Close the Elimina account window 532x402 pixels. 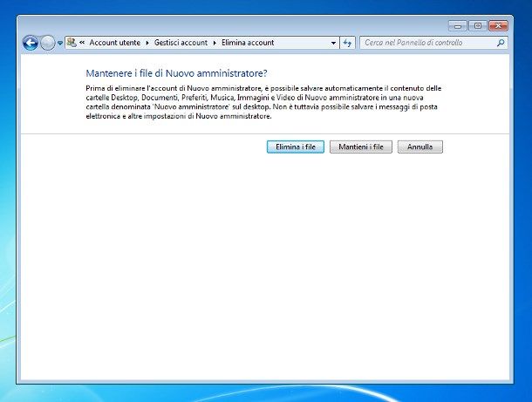pyautogui.click(x=498, y=26)
